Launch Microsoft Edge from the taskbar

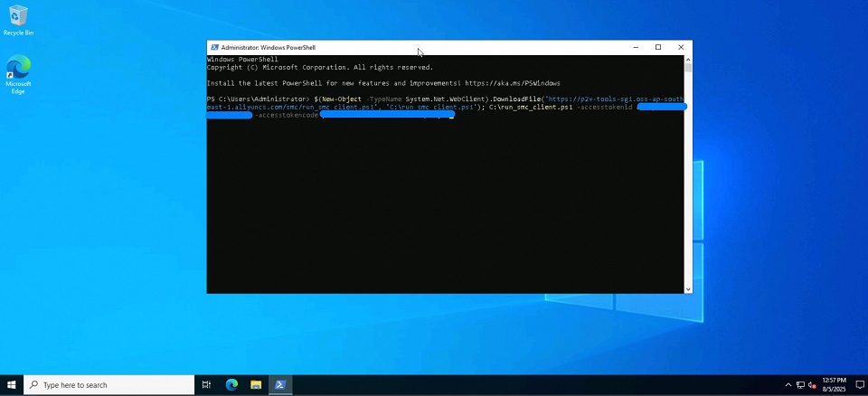click(x=231, y=385)
